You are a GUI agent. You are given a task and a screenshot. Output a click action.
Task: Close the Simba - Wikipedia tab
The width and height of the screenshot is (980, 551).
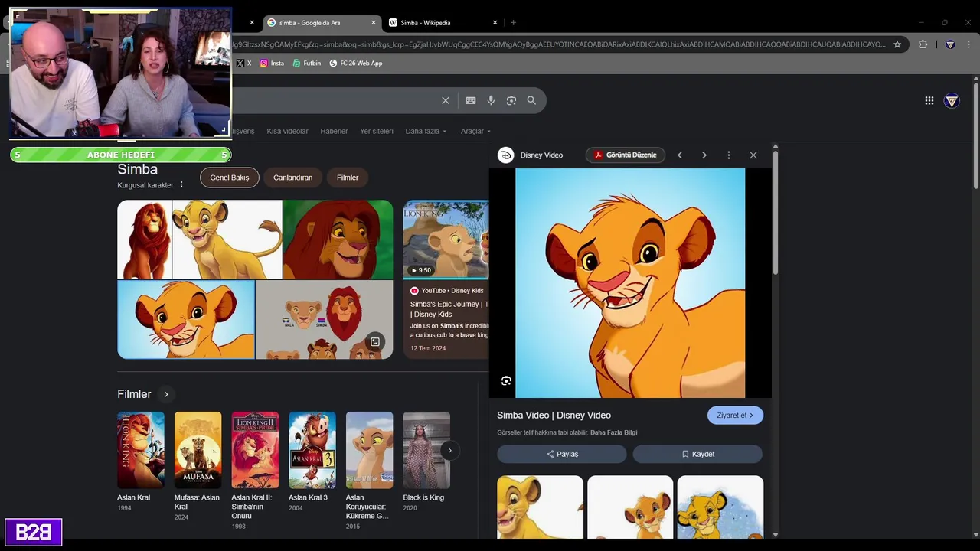(x=495, y=23)
